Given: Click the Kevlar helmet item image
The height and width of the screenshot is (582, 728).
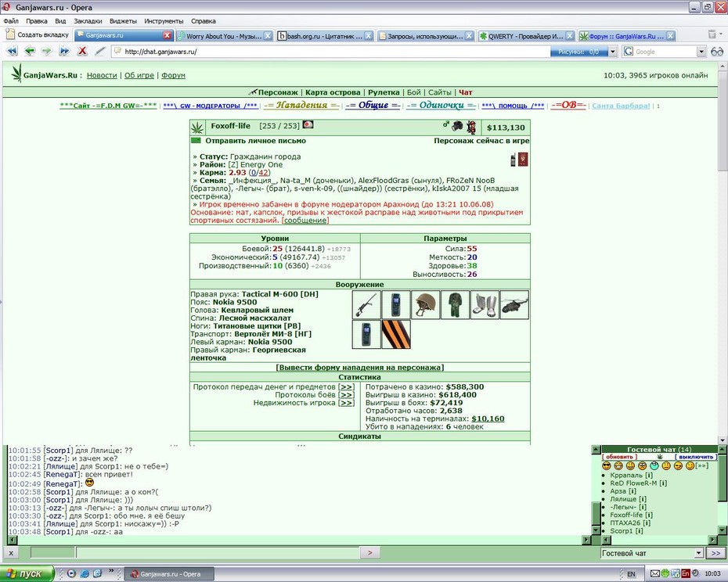Looking at the screenshot, I should tap(425, 304).
